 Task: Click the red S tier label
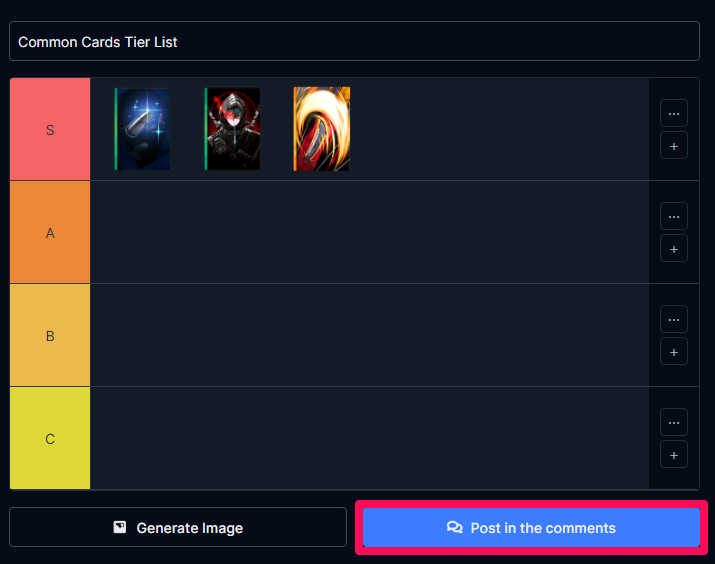(x=50, y=129)
